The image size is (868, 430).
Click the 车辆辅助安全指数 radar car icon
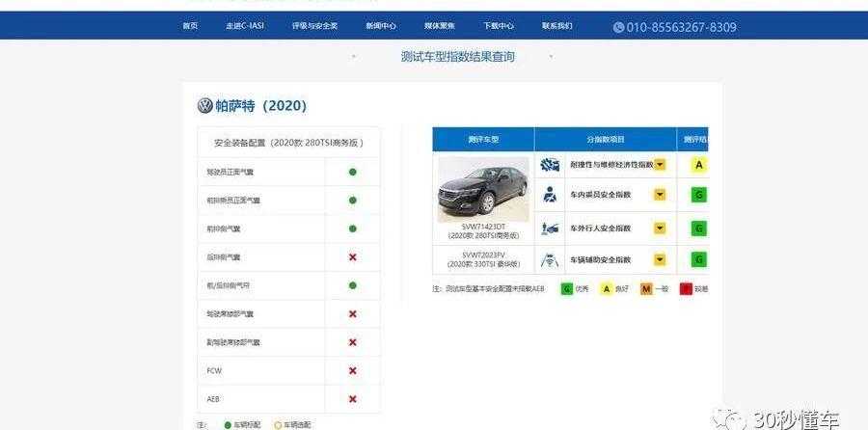[550, 259]
